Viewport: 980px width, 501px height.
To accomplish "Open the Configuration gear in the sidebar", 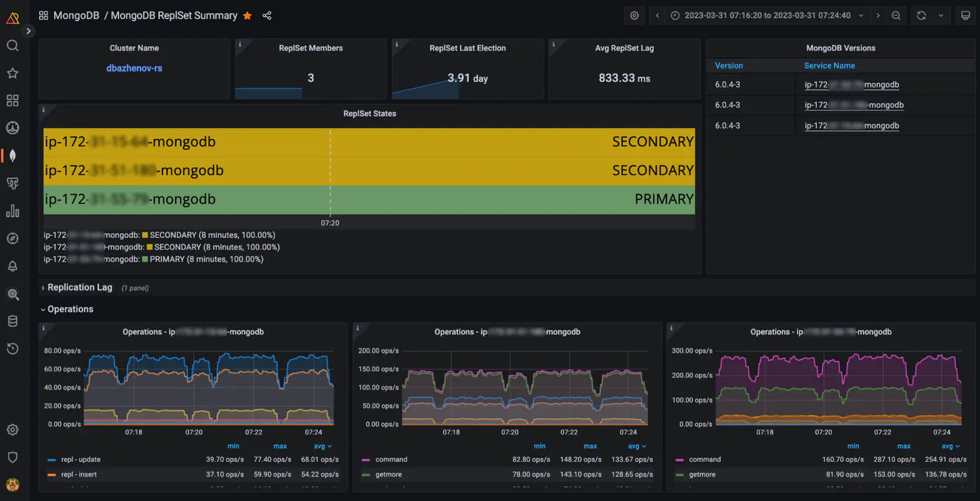I will (x=12, y=430).
